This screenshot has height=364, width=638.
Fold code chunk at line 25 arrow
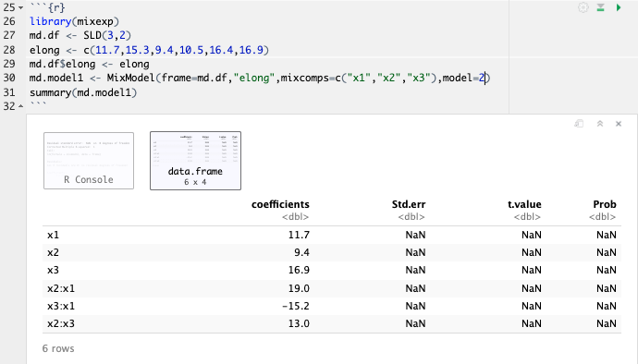click(x=20, y=7)
